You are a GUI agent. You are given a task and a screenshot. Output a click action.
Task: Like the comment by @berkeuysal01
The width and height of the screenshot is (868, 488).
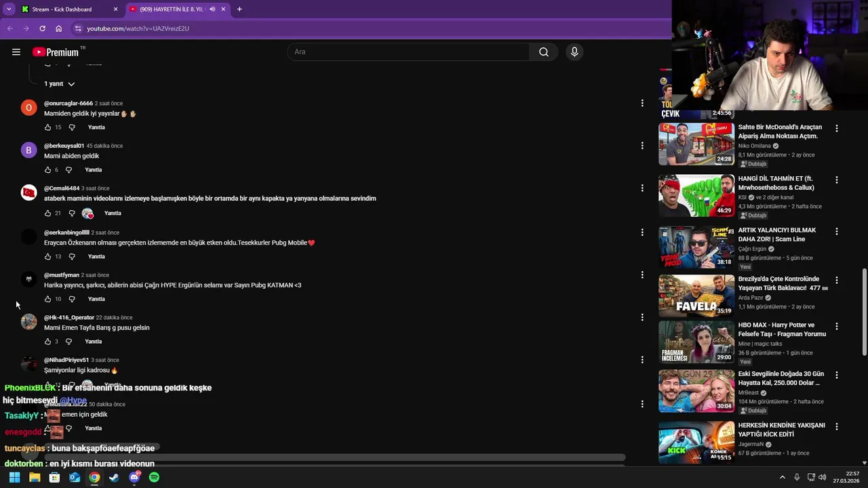(47, 170)
